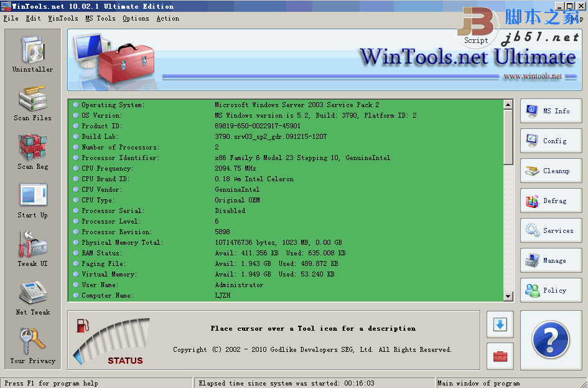Select the 'OS Version:' row label
This screenshot has height=388, width=588.
(101, 115)
